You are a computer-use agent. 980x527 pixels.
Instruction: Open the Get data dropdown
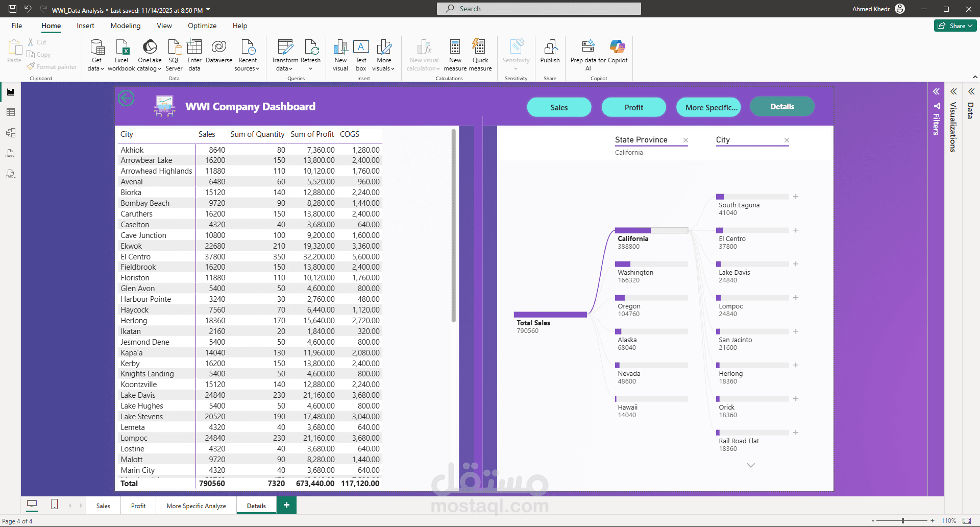[x=96, y=55]
